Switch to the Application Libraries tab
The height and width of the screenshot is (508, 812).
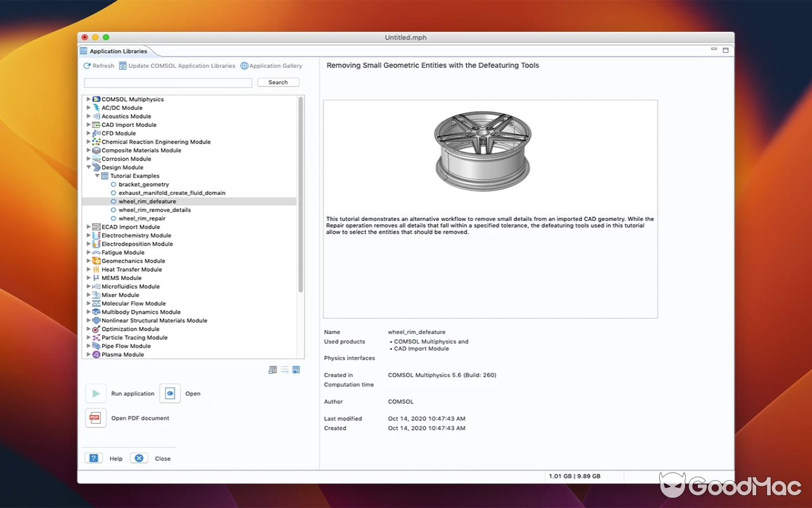click(117, 51)
